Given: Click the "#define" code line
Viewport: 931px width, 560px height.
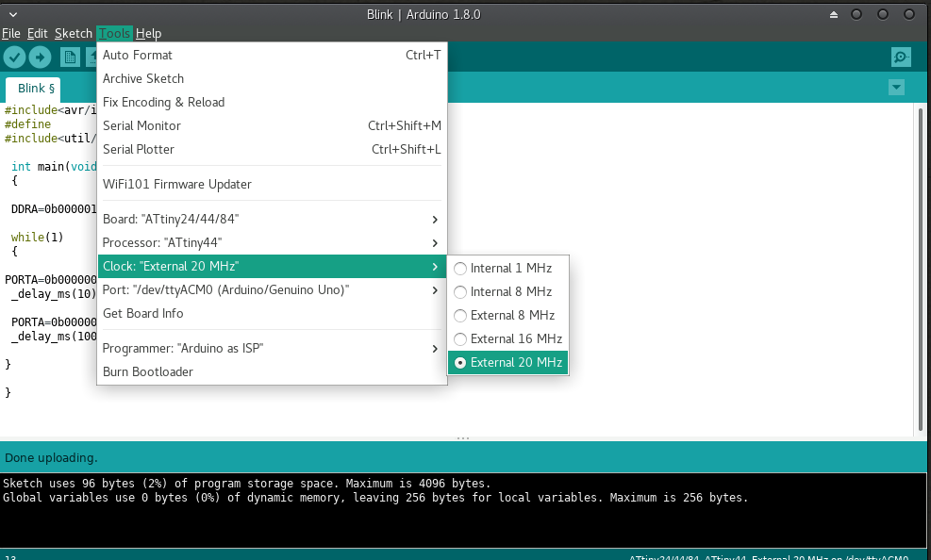Looking at the screenshot, I should (28, 124).
